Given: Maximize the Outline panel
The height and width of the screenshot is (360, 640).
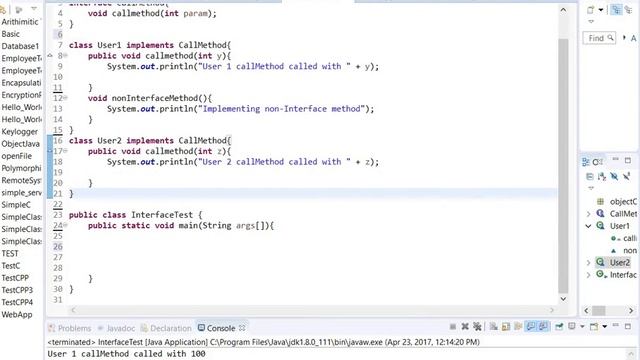Looking at the screenshot, I should pyautogui.click(x=628, y=161).
